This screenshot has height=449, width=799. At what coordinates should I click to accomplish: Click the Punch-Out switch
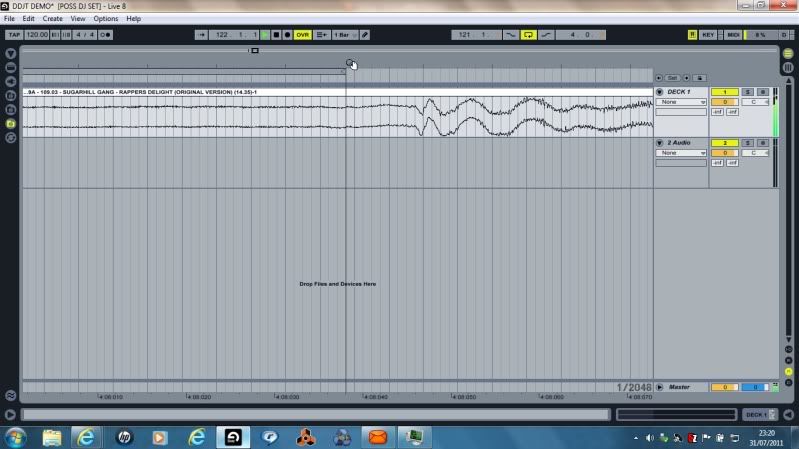[x=546, y=35]
